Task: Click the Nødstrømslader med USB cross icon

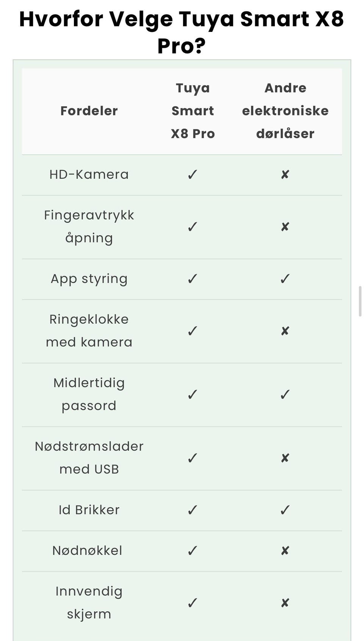Action: [x=285, y=458]
